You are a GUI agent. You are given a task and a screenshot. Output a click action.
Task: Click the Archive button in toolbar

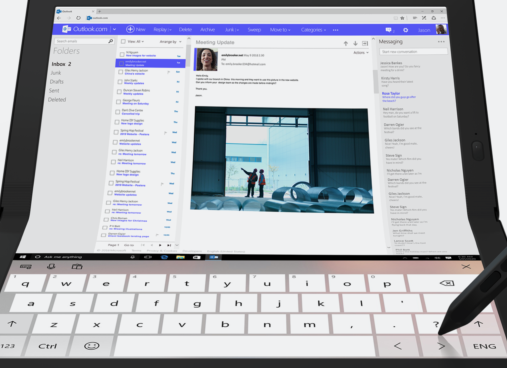coord(207,30)
